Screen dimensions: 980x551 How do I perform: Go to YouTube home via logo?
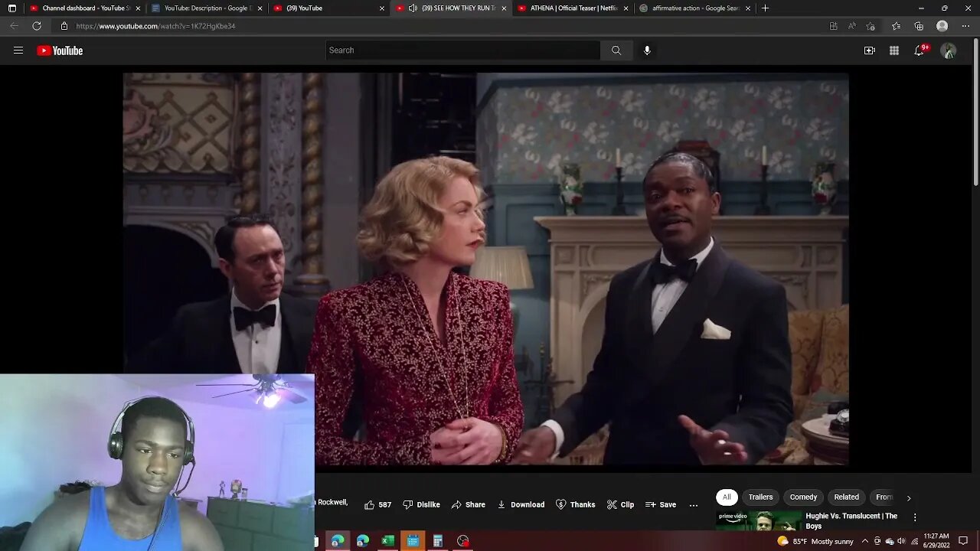coord(60,51)
